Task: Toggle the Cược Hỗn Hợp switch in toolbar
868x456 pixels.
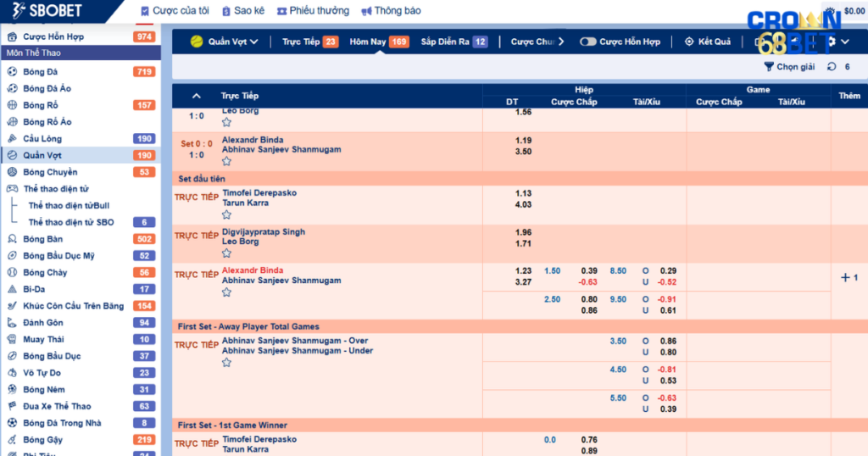Action: coord(587,42)
